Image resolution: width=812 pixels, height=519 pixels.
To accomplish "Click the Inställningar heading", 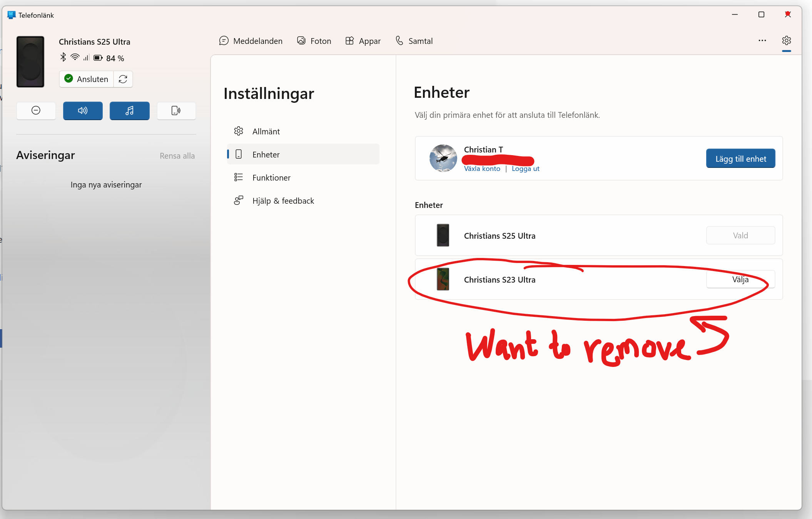I will pyautogui.click(x=269, y=94).
